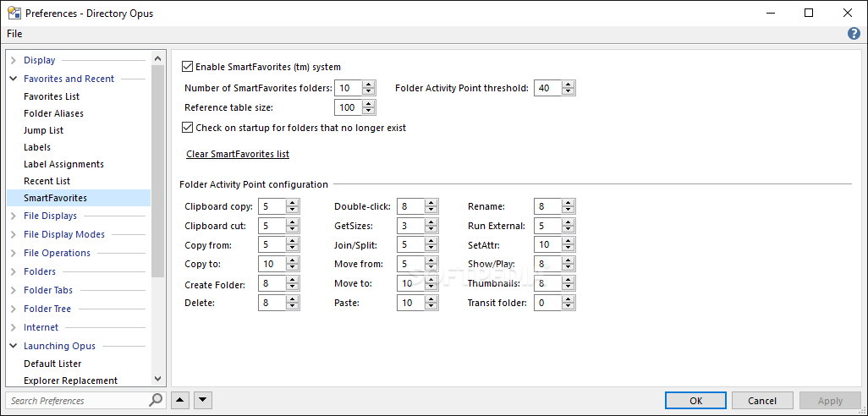The width and height of the screenshot is (868, 416).
Task: Click the Reference table size value field
Action: click(349, 107)
